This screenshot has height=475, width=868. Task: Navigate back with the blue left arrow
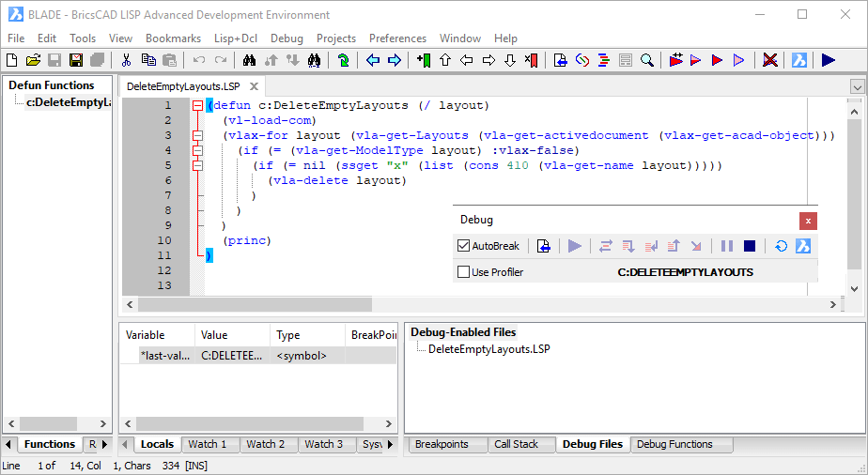pos(373,60)
